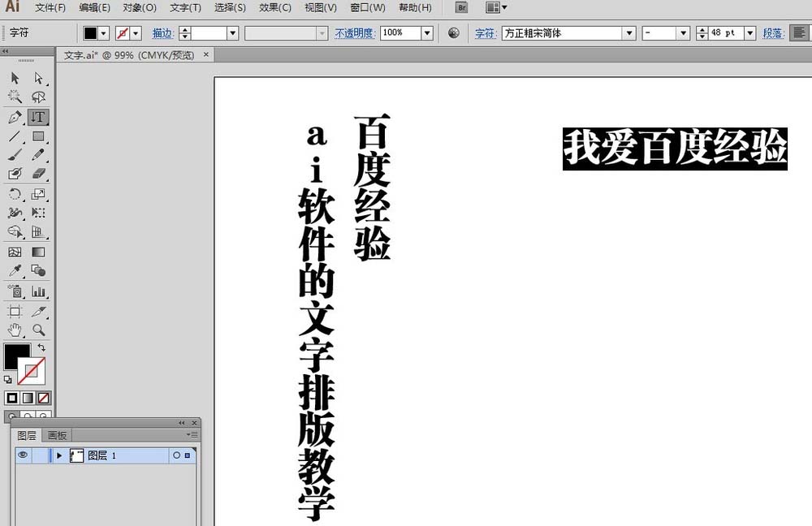Switch to the 画板 panel tab
Image resolution: width=812 pixels, height=526 pixels.
[x=58, y=435]
